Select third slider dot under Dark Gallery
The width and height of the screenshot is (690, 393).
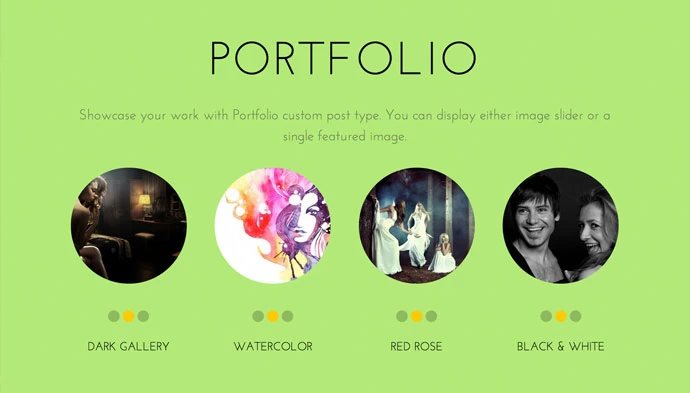tap(143, 316)
